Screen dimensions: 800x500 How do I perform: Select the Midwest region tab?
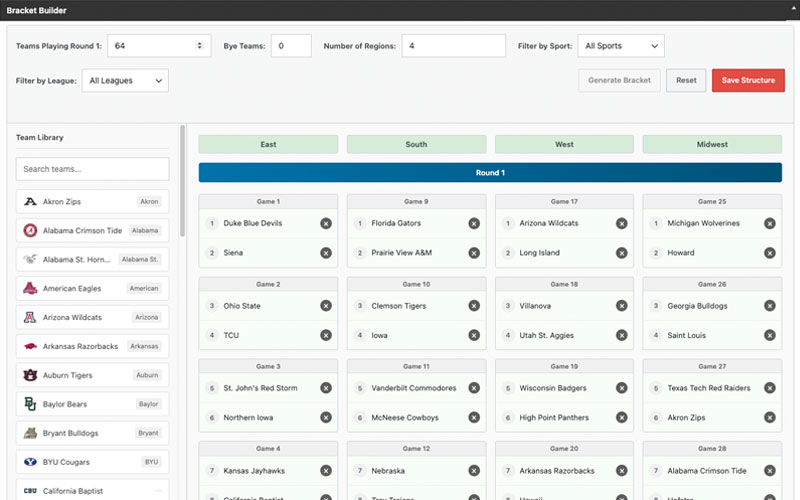[712, 144]
